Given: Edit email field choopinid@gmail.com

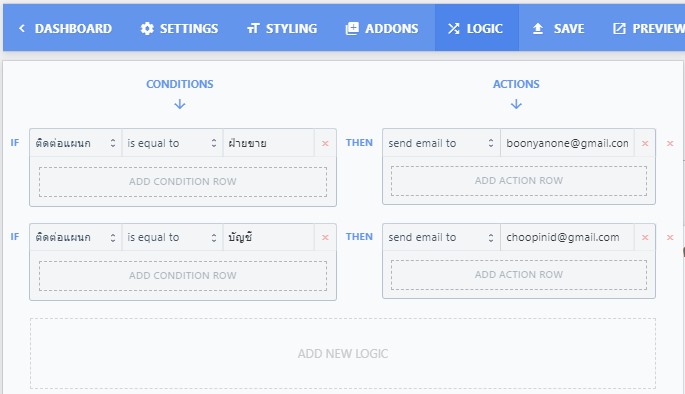Looking at the screenshot, I should [567, 237].
